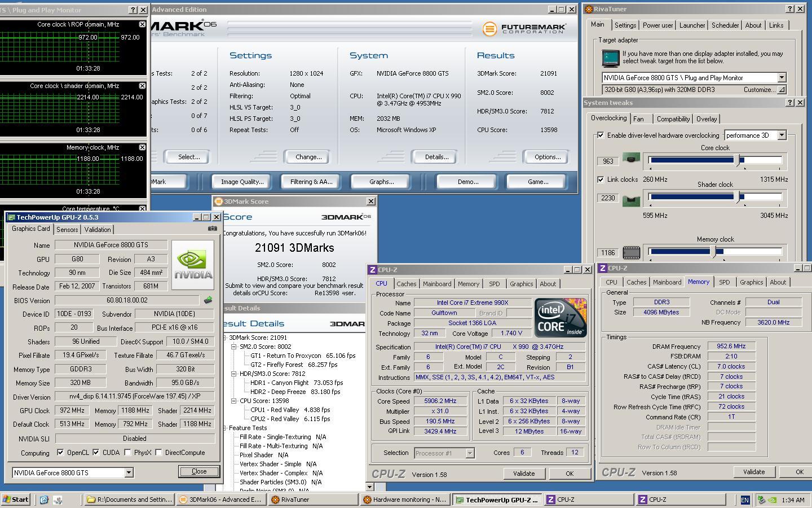Toggle the DirectCompute checkbox in GPU-Z
Screen dimensions: 812x508
158,452
